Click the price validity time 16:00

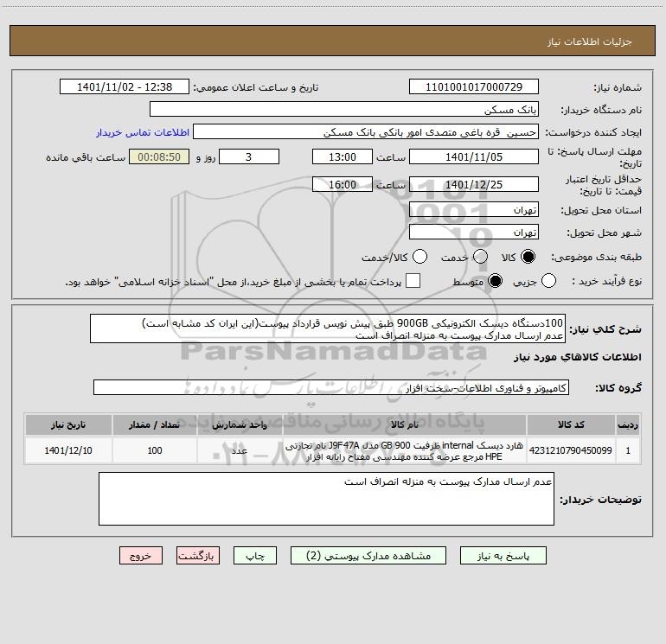pos(343,185)
